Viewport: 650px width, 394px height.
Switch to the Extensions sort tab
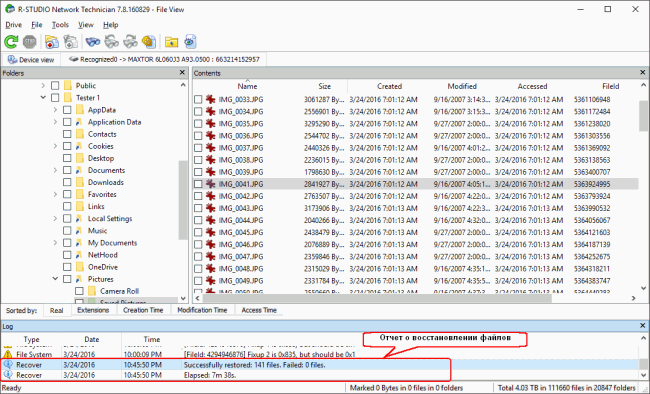tap(93, 310)
